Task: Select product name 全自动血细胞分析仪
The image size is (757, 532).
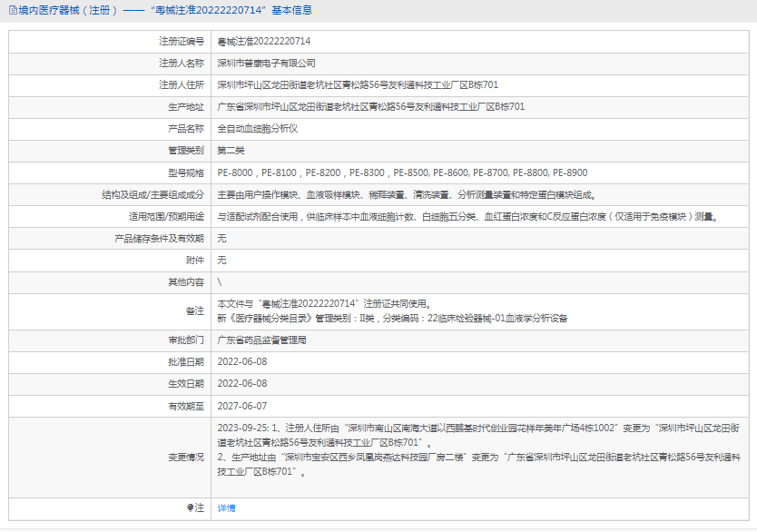Action: (257, 129)
